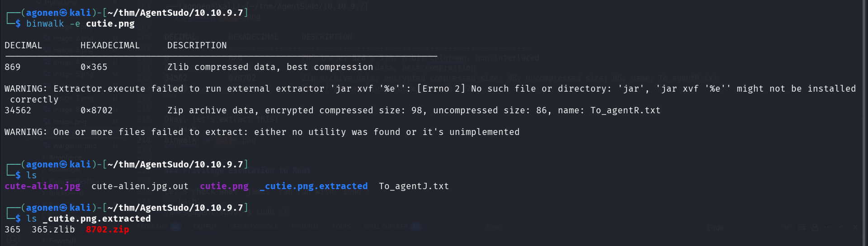Screen dimensions: 868x246
Task: Click the cute-alien.jpg filename
Action: [x=42, y=186]
